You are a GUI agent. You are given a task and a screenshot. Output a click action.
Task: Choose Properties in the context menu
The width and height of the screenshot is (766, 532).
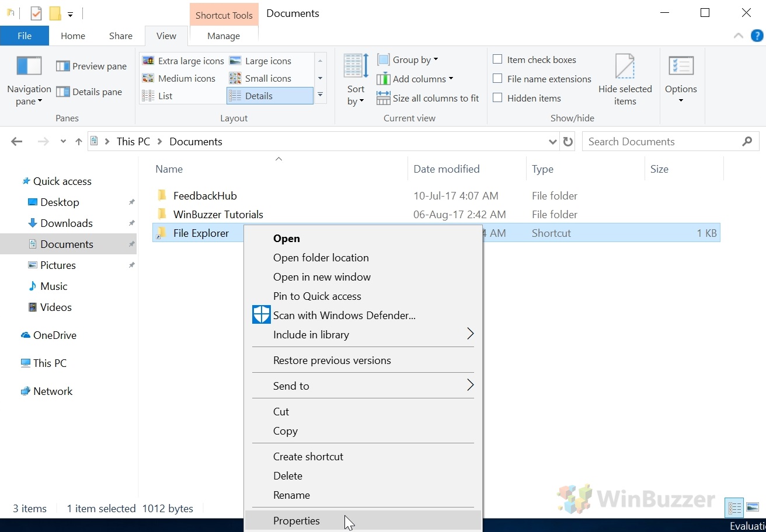pyautogui.click(x=363, y=521)
